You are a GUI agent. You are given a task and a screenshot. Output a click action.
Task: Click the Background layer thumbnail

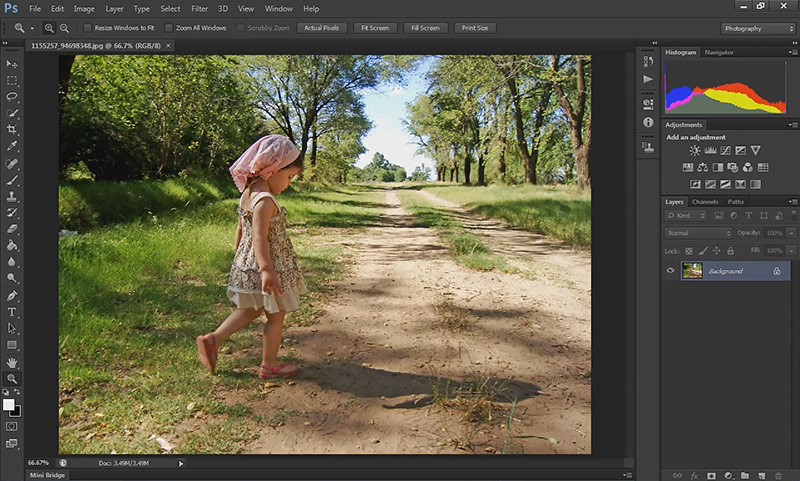click(x=692, y=271)
